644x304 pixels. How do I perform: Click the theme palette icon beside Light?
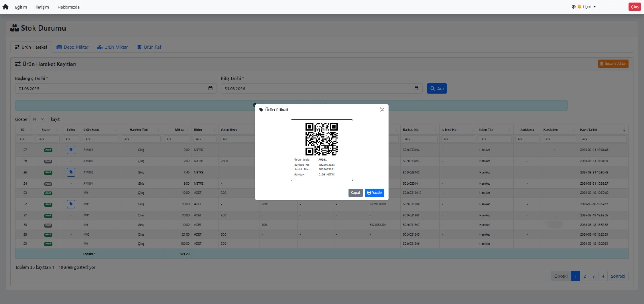click(574, 7)
